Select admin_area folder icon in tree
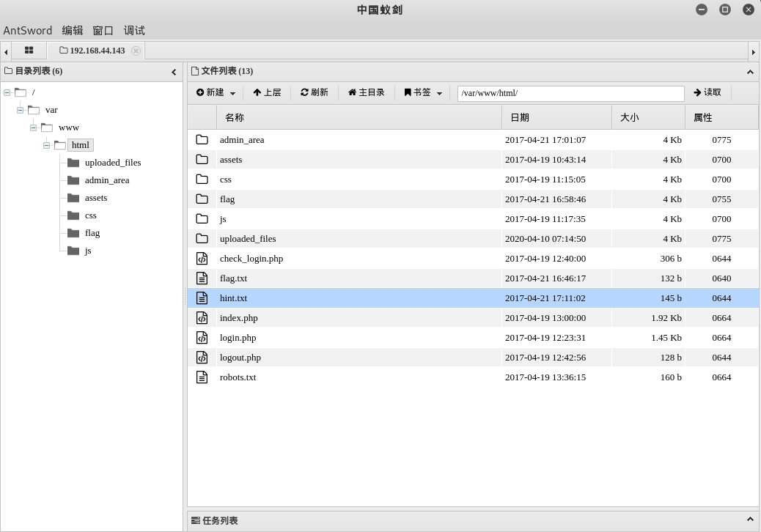761x532 pixels. tap(73, 180)
